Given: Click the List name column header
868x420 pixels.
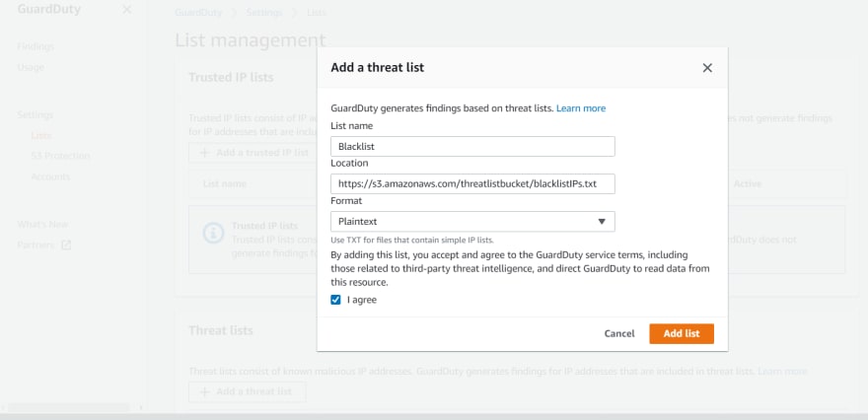Looking at the screenshot, I should pyautogui.click(x=225, y=183).
